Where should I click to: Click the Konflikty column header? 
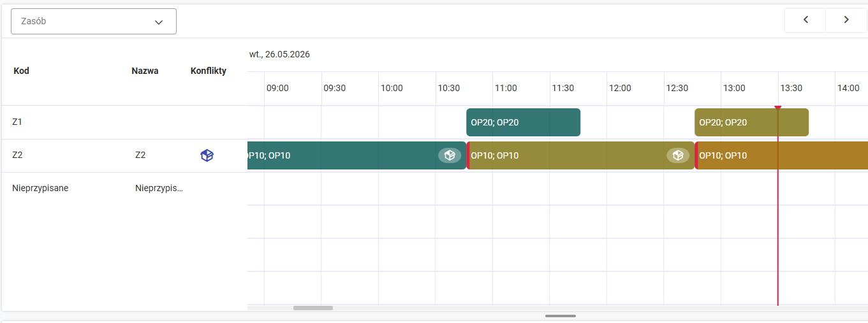pyautogui.click(x=209, y=71)
